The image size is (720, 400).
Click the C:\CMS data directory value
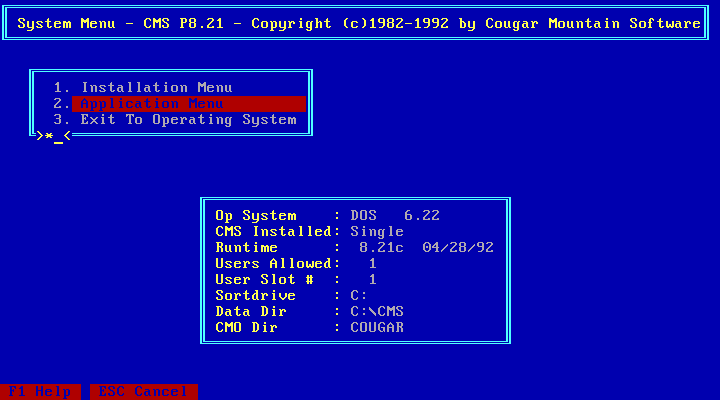point(377,311)
